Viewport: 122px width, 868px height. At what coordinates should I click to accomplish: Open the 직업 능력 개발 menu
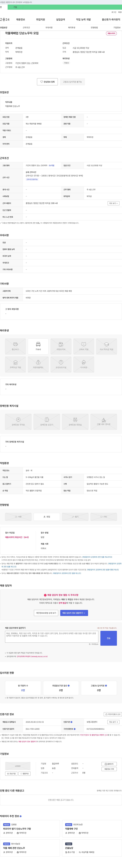(83, 20)
